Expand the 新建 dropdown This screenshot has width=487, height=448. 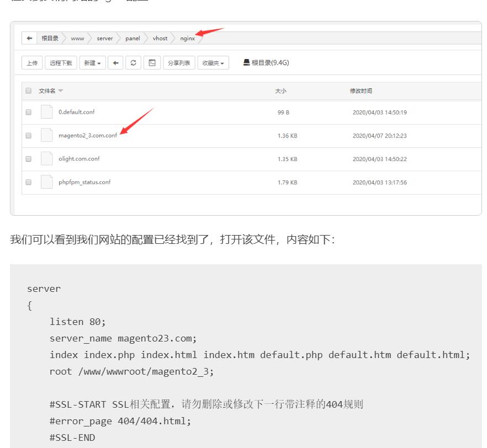(x=92, y=63)
